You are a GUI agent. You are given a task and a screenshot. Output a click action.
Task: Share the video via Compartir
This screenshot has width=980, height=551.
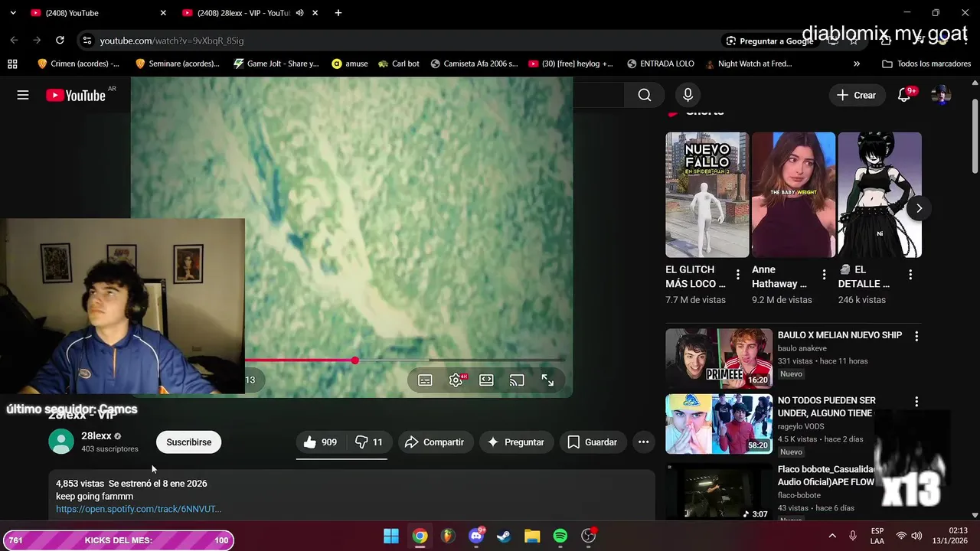(x=434, y=442)
